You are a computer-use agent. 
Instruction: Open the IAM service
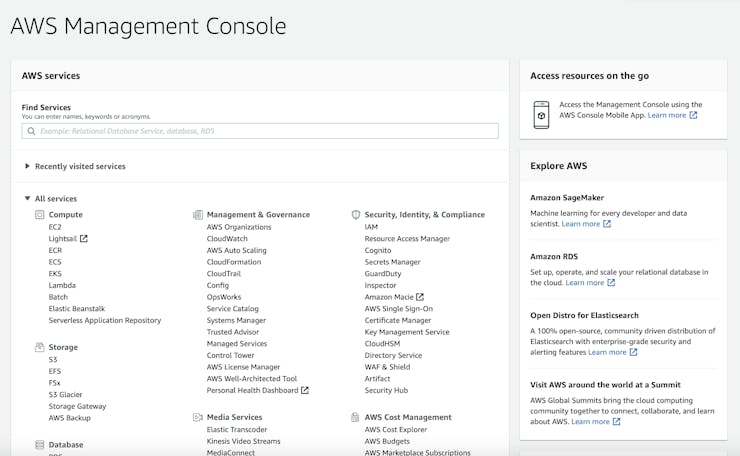pyautogui.click(x=371, y=227)
